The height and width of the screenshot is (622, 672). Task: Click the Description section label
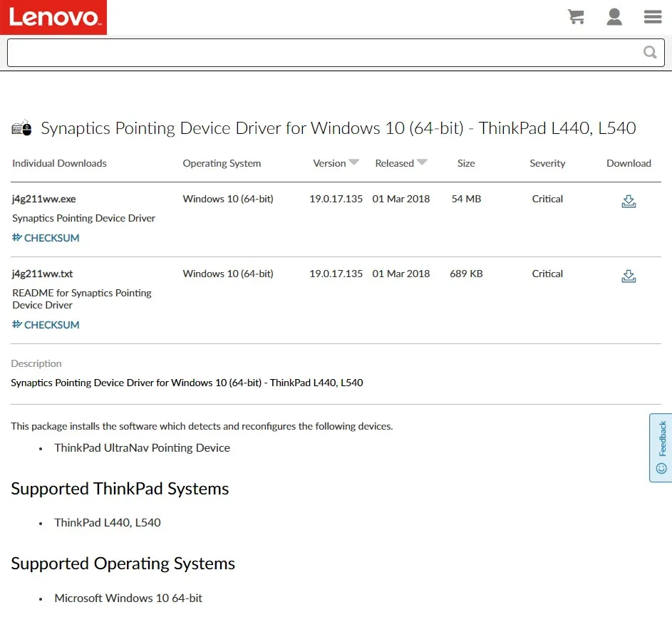point(36,363)
